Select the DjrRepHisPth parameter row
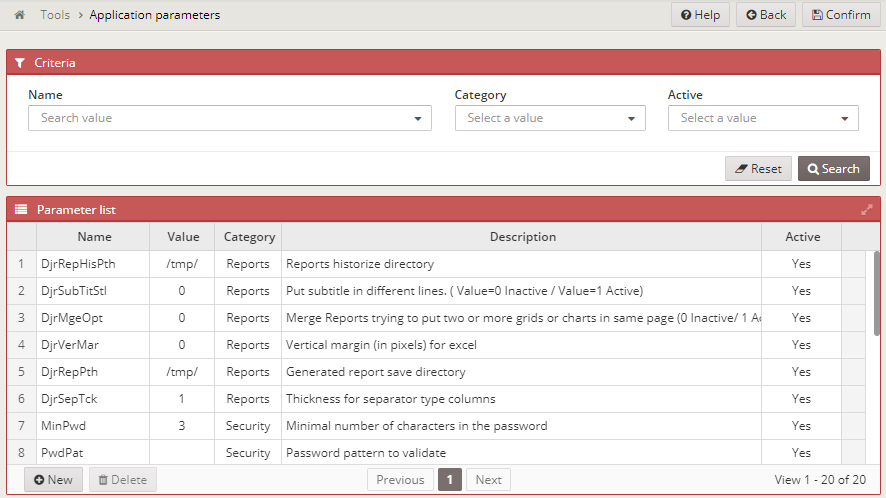The width and height of the screenshot is (886, 498). [x=436, y=264]
